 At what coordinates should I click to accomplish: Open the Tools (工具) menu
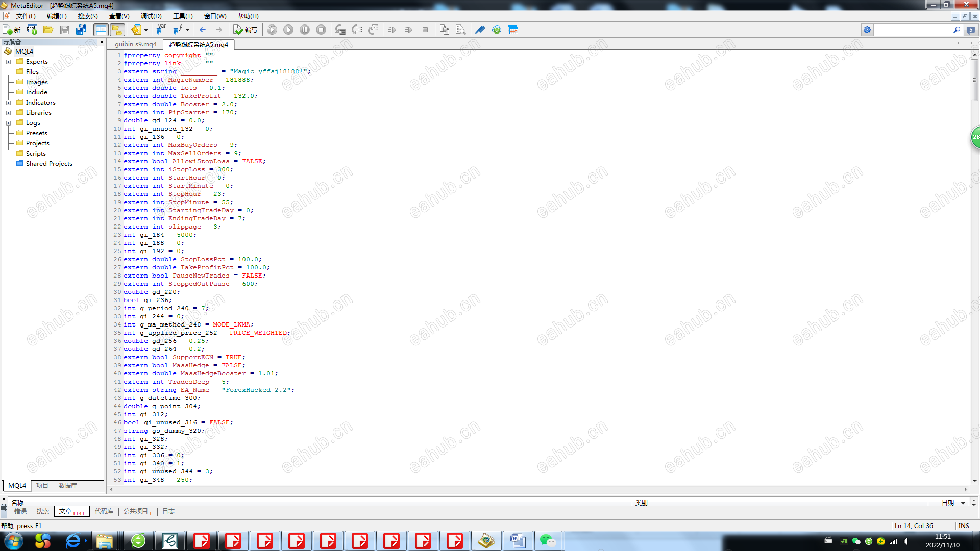point(182,16)
